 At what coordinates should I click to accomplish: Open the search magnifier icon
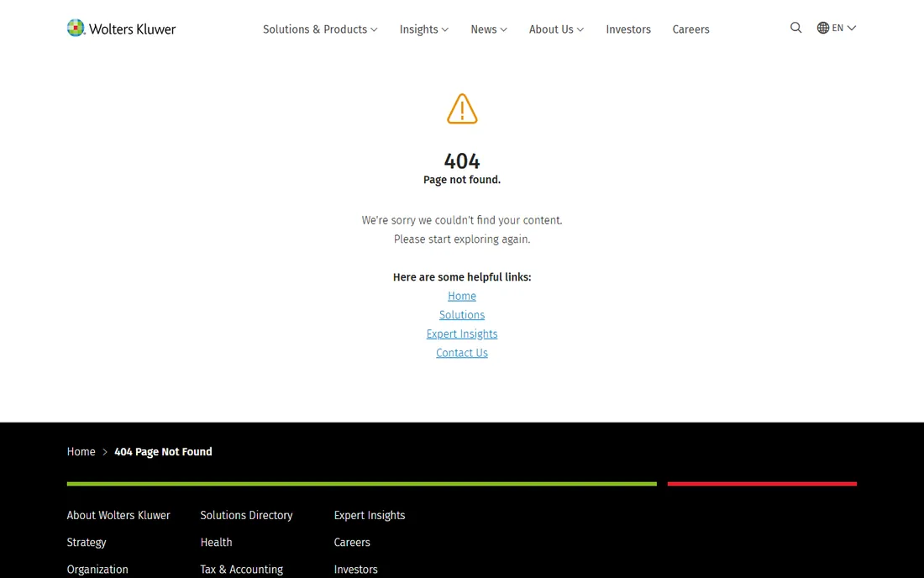(x=795, y=28)
